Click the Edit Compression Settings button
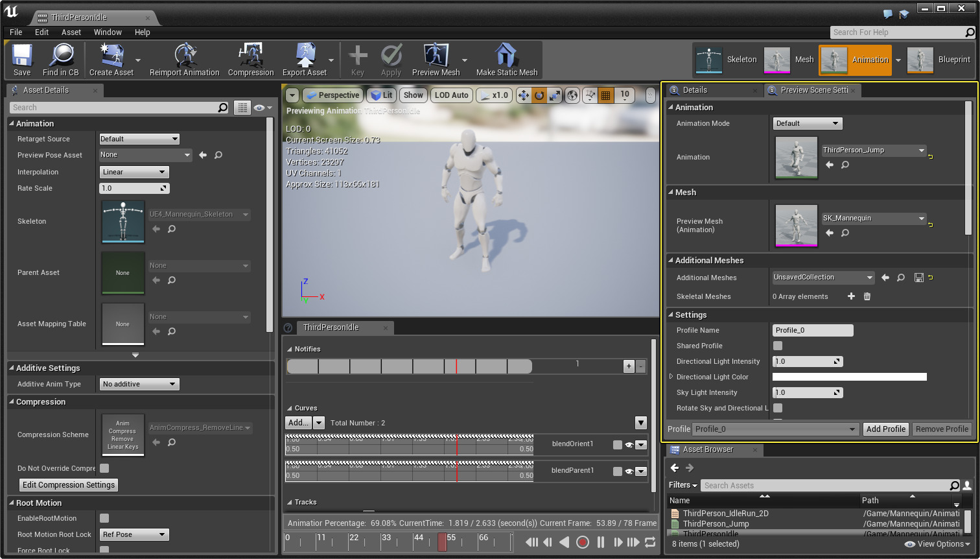The width and height of the screenshot is (980, 559). pyautogui.click(x=68, y=484)
